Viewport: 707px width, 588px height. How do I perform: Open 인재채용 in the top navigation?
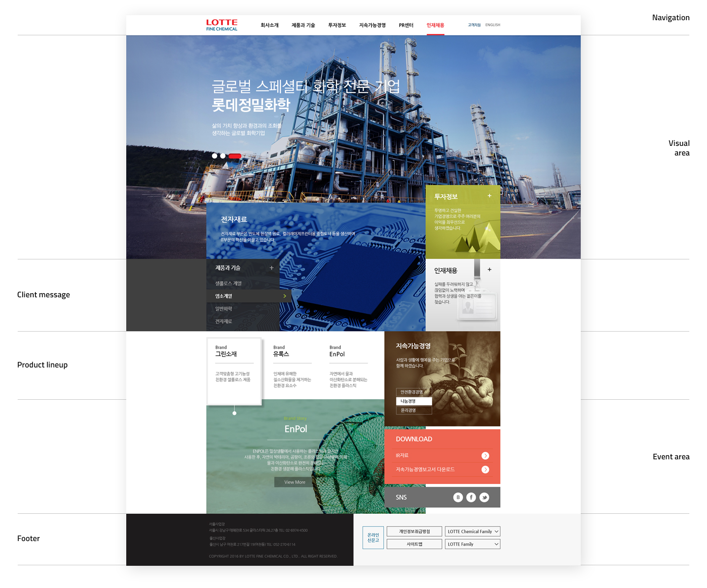435,25
